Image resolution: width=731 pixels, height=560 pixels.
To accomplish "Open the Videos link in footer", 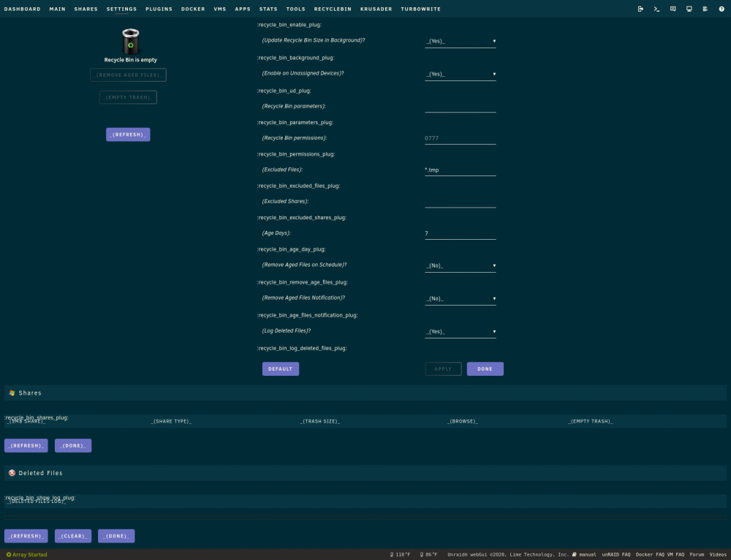I will (718, 555).
